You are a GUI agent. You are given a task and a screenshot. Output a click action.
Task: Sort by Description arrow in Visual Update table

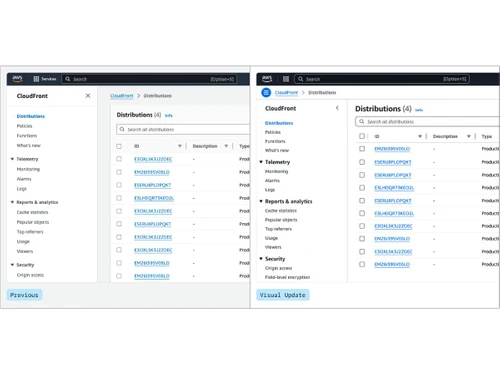click(469, 136)
